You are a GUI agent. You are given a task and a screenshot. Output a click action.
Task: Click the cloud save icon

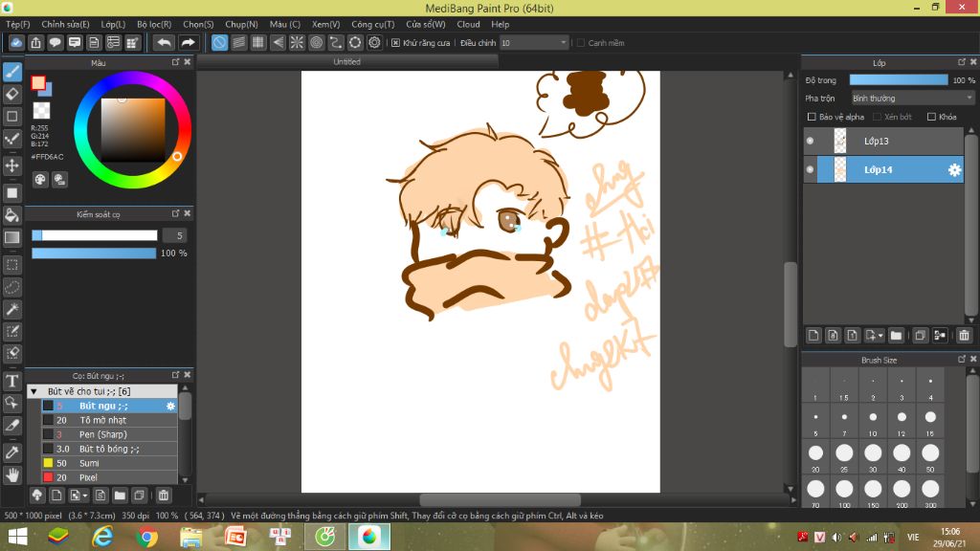[x=16, y=42]
